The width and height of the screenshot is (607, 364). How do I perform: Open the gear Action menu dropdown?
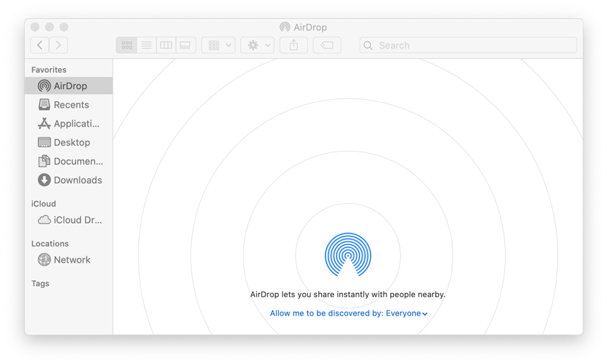[x=257, y=45]
